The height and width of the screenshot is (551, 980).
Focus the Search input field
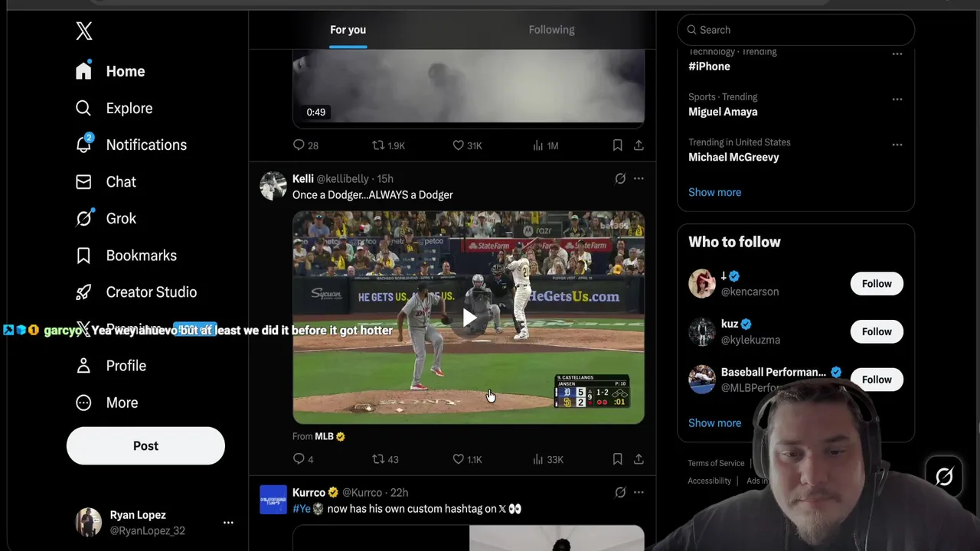(795, 30)
